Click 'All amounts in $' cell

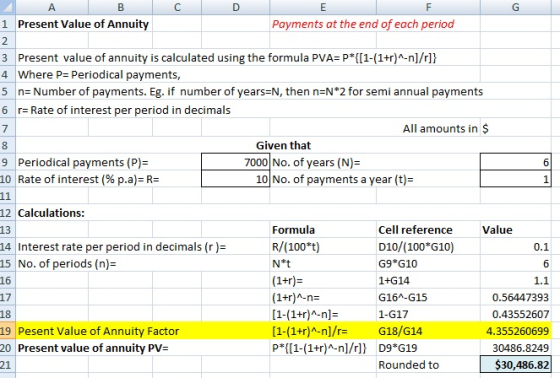coord(445,128)
